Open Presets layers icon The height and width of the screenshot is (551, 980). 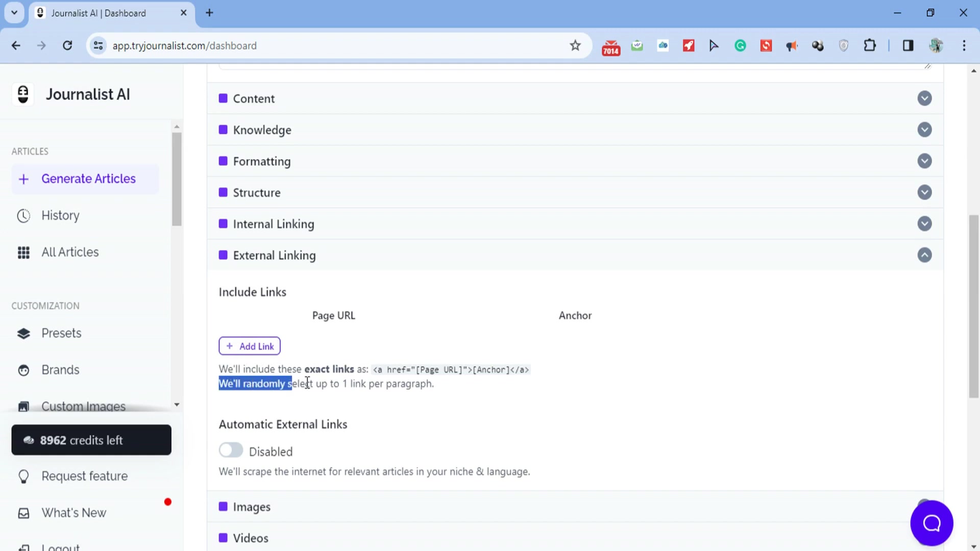pyautogui.click(x=23, y=334)
